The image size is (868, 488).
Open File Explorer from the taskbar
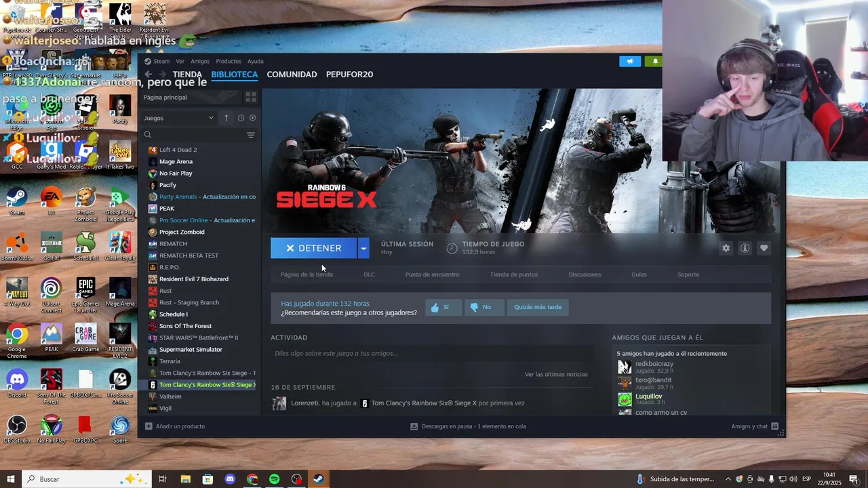pyautogui.click(x=185, y=479)
